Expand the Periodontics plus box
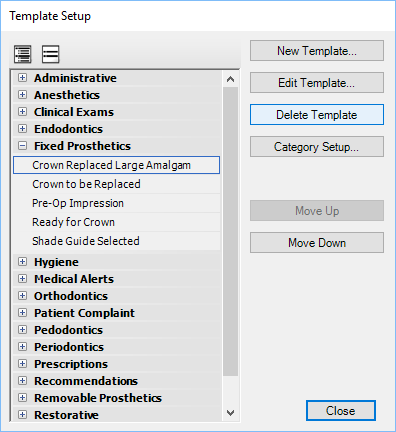The image size is (396, 432). click(22, 347)
